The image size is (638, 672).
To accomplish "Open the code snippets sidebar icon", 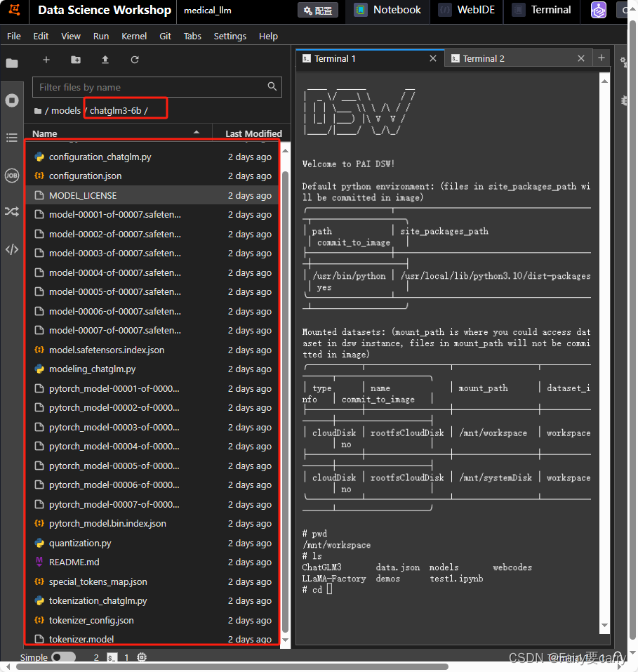I will click(x=12, y=249).
